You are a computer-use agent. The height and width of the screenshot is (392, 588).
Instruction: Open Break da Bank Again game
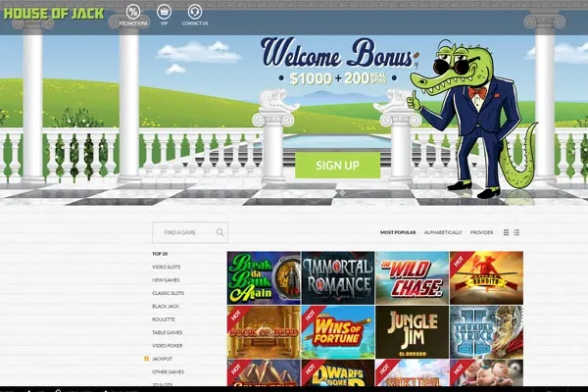tap(263, 277)
